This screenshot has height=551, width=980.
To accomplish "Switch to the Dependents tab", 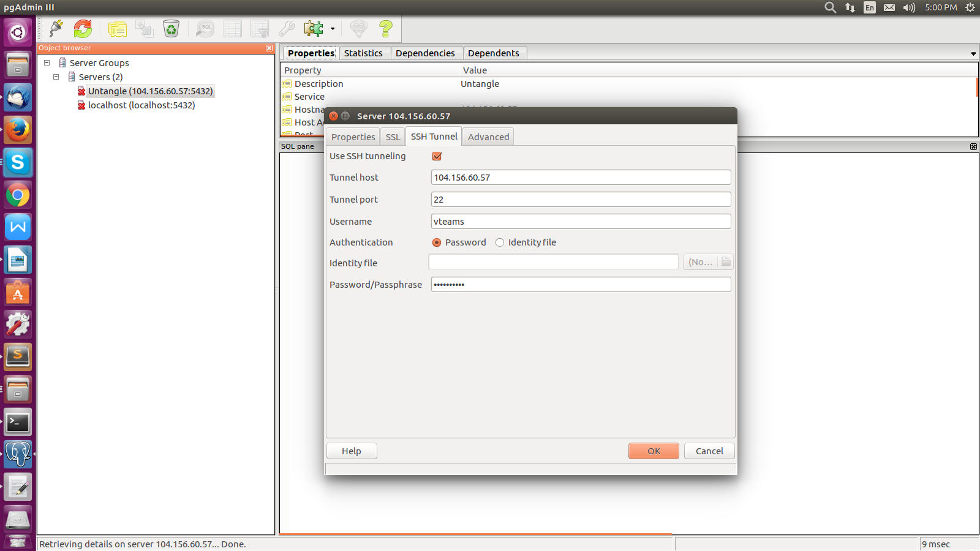I will click(x=494, y=53).
